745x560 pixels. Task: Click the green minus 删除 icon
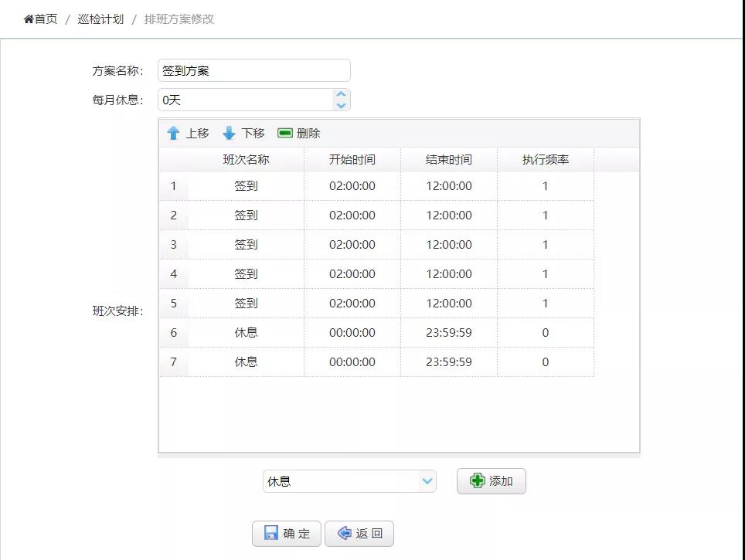click(x=285, y=134)
